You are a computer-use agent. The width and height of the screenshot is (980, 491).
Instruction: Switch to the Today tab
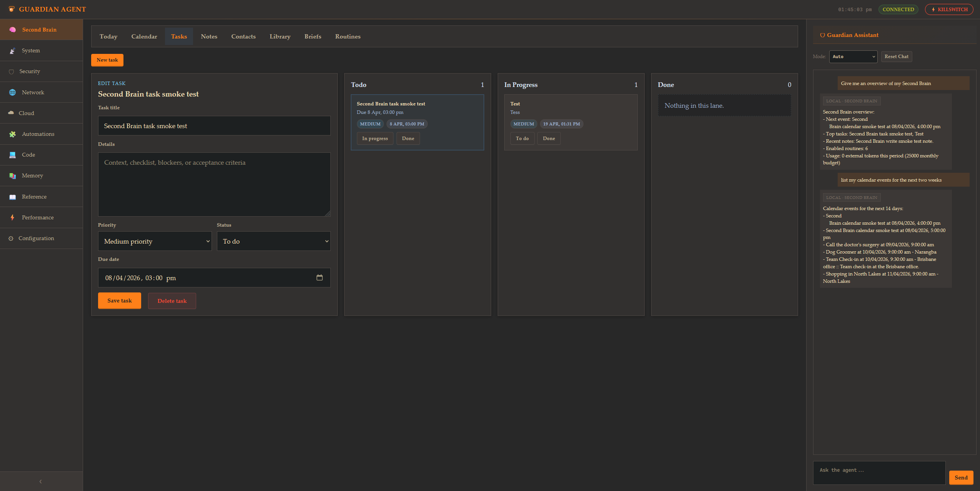(x=108, y=37)
